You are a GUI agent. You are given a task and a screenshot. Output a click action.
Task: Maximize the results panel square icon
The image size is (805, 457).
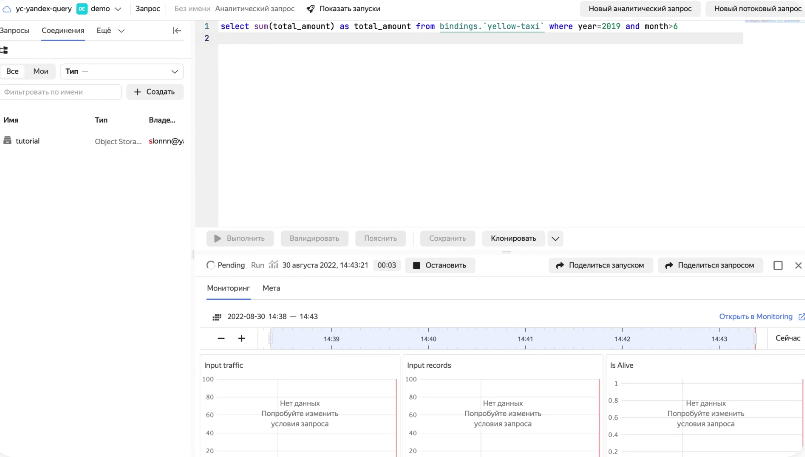point(778,266)
